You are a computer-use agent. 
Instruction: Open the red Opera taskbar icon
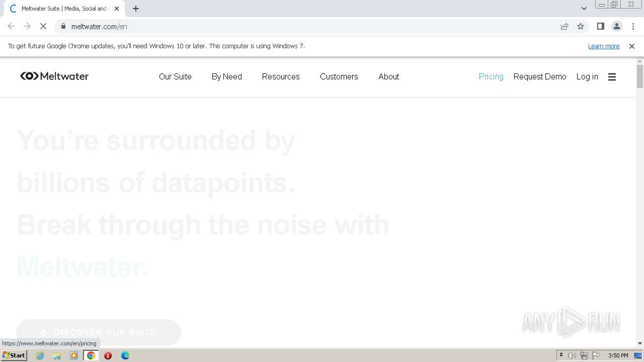[108, 355]
